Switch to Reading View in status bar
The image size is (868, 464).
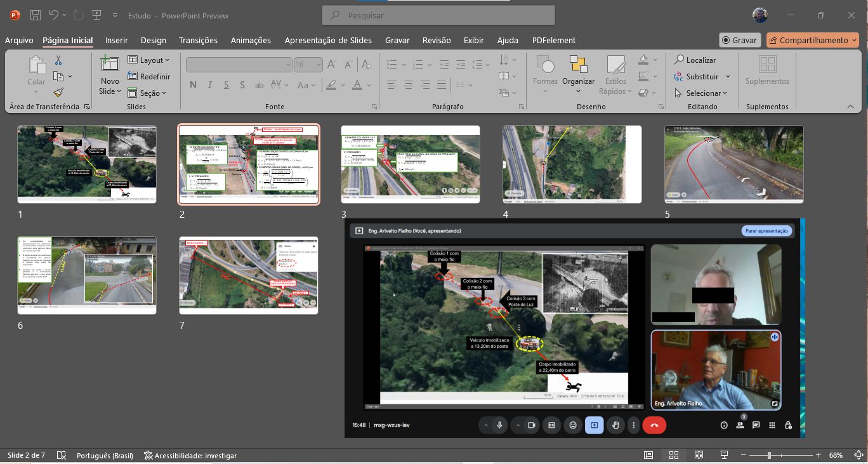pyautogui.click(x=699, y=455)
